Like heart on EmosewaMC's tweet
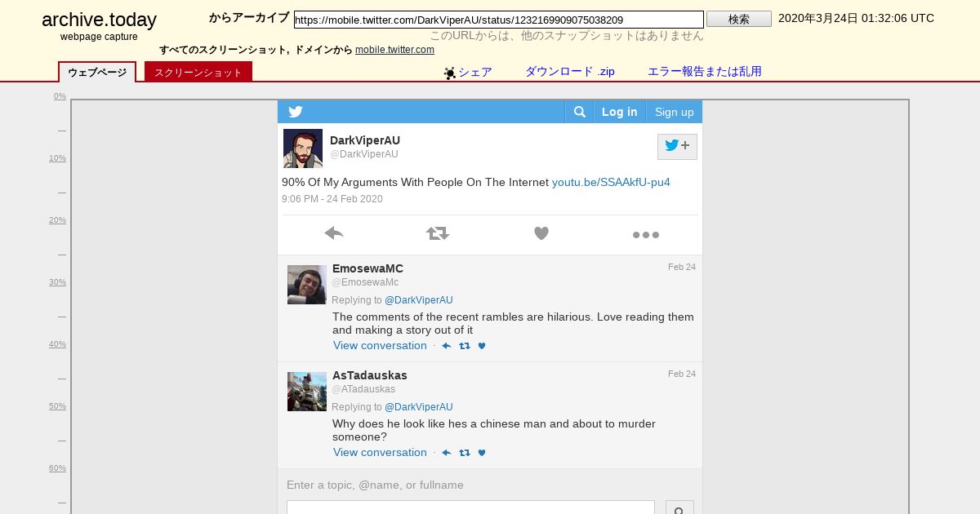The height and width of the screenshot is (514, 980). coord(482,346)
